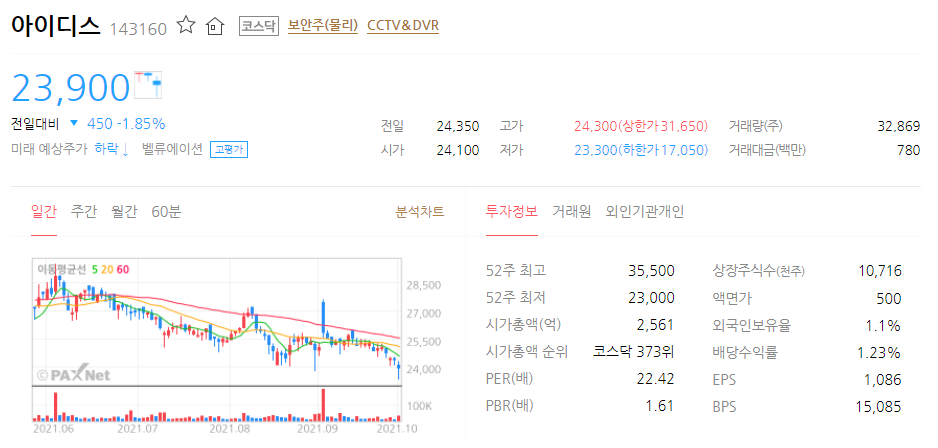Click the 52주 최저 value 23,000
Viewport: 938px width, 448px height.
point(651,298)
